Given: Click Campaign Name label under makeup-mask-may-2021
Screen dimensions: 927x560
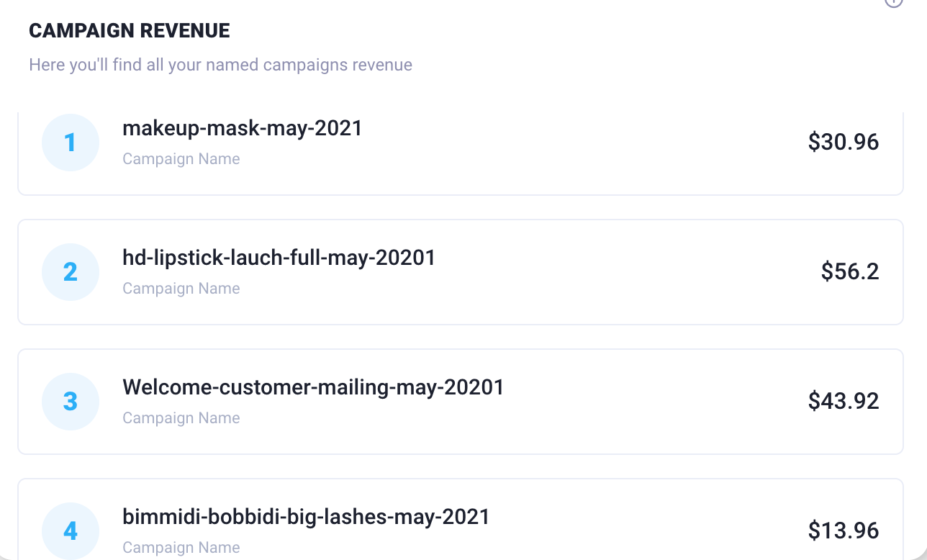Looking at the screenshot, I should click(181, 159).
